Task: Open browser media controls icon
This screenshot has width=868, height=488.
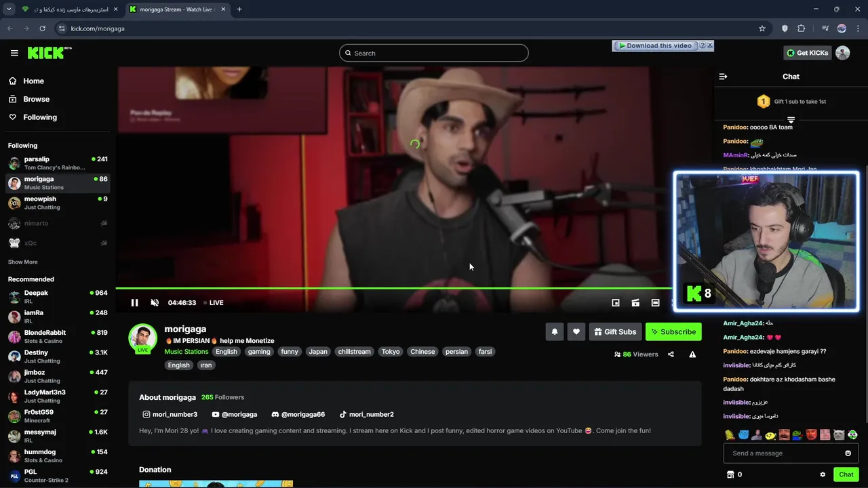Action: pos(825,28)
